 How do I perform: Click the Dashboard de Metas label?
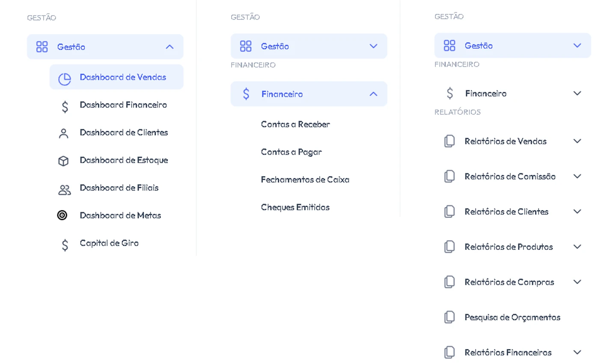pos(120,216)
